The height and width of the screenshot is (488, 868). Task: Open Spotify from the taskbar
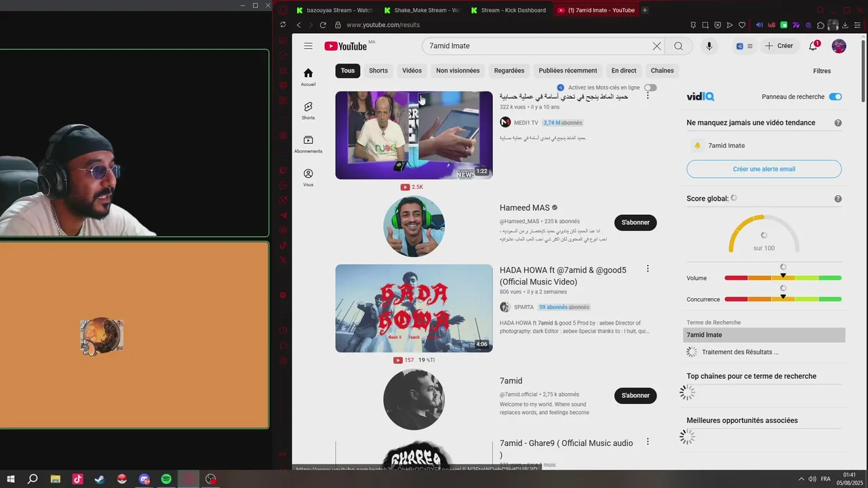pyautogui.click(x=166, y=479)
